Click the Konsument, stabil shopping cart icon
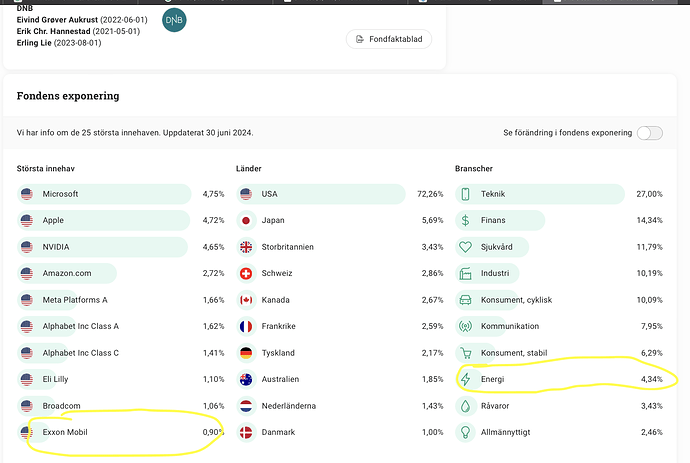This screenshot has height=463, width=690. coord(465,353)
